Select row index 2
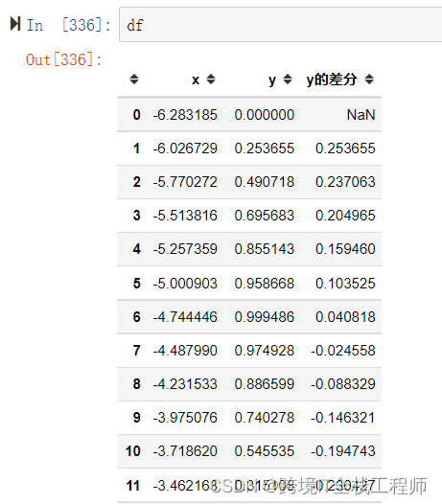The height and width of the screenshot is (504, 442). tap(137, 182)
